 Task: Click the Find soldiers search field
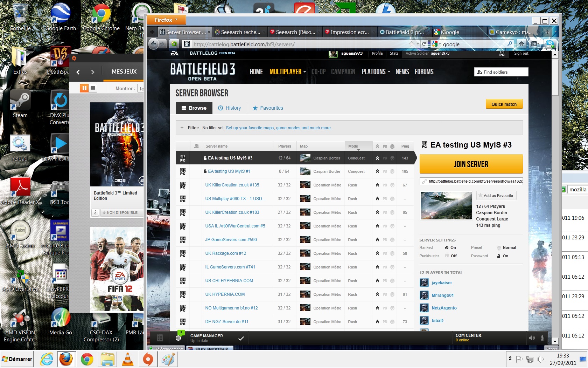[x=501, y=72]
